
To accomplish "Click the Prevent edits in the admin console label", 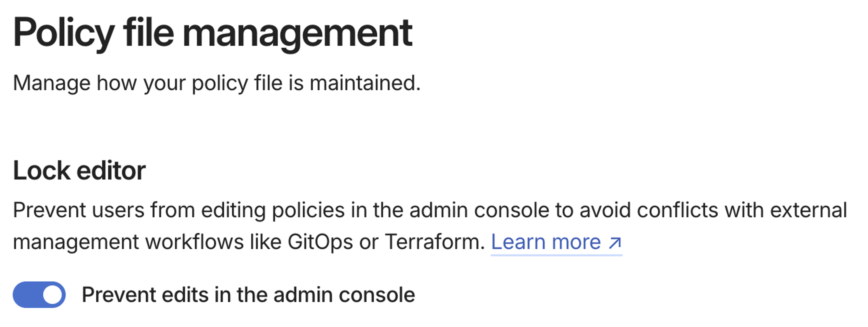I will (249, 294).
